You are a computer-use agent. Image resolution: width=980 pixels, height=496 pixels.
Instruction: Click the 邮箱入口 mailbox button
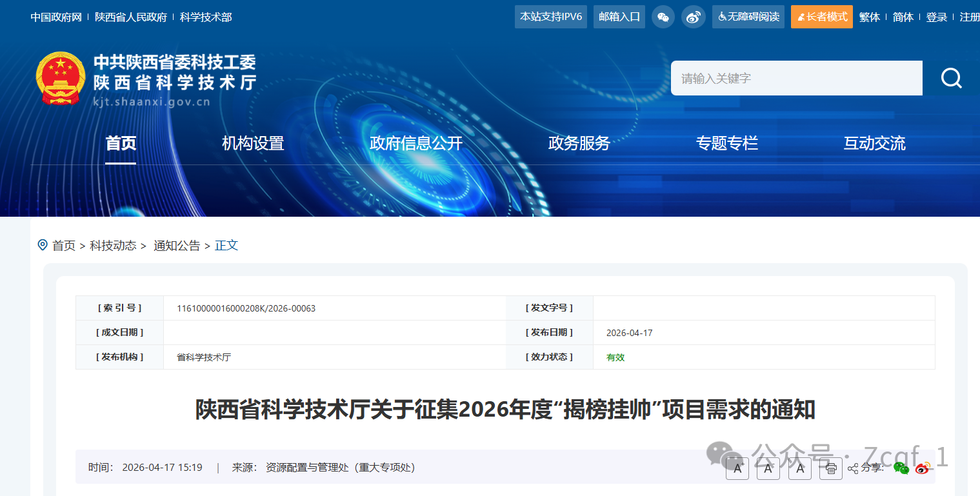(619, 17)
